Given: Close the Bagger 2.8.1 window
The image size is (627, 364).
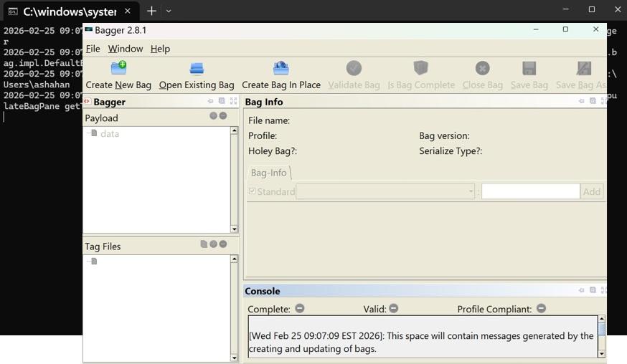Looking at the screenshot, I should (x=596, y=29).
